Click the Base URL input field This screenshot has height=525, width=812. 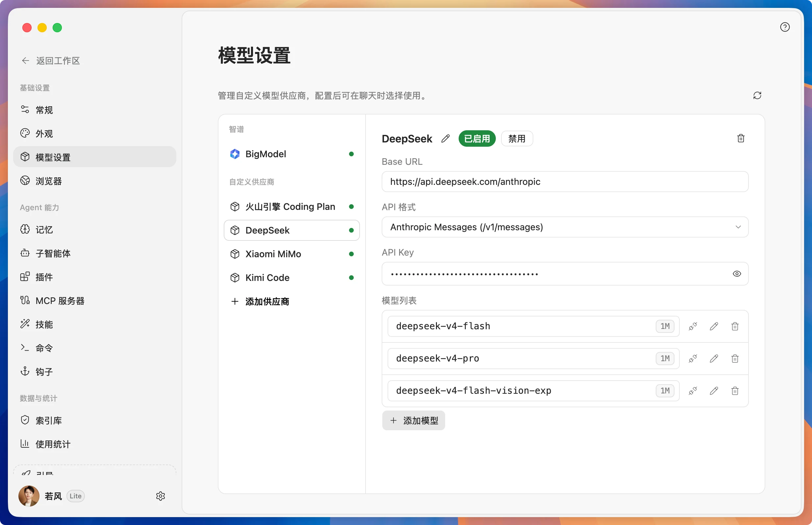coord(565,182)
